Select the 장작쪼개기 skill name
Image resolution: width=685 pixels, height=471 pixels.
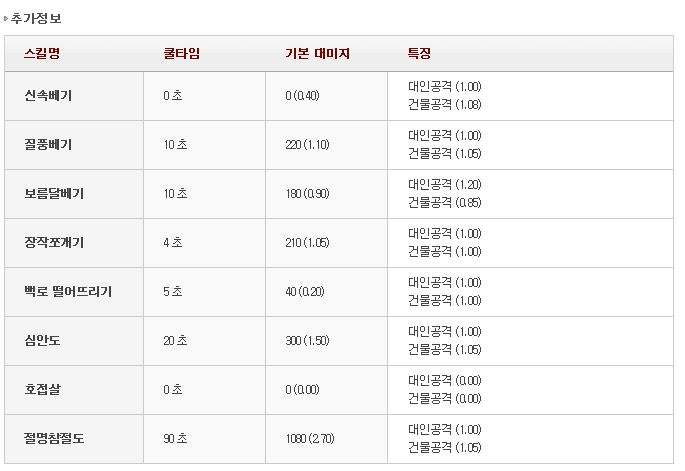pyautogui.click(x=54, y=243)
